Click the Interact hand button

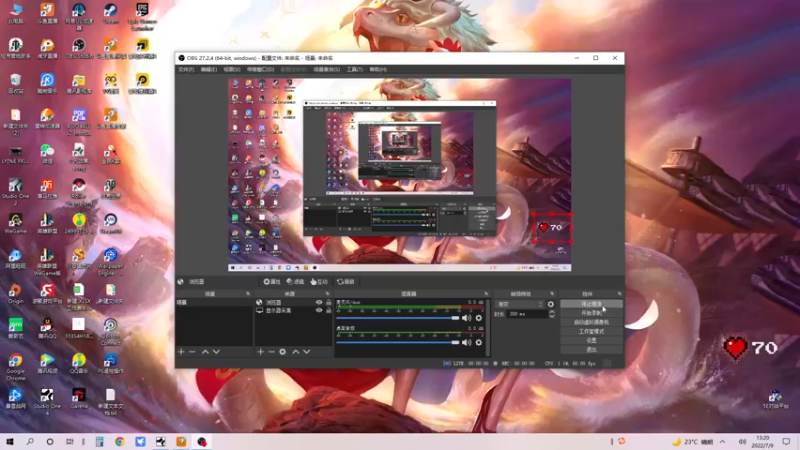319,282
